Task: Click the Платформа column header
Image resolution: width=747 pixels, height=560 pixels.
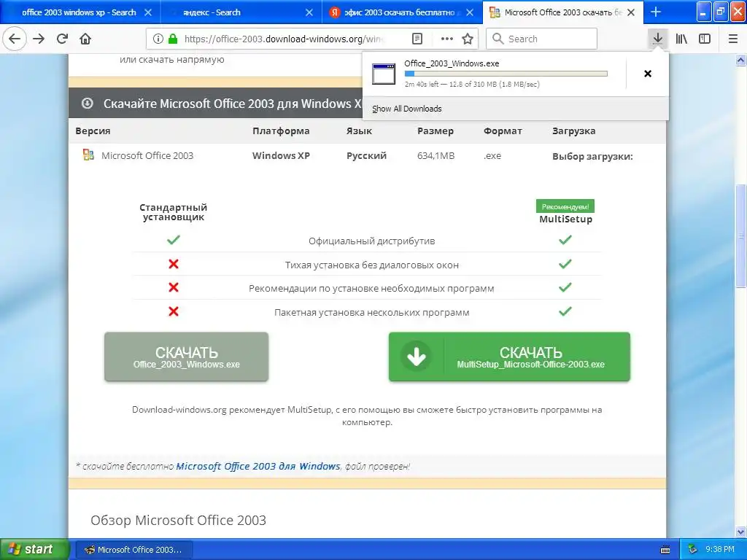Action: pyautogui.click(x=281, y=131)
